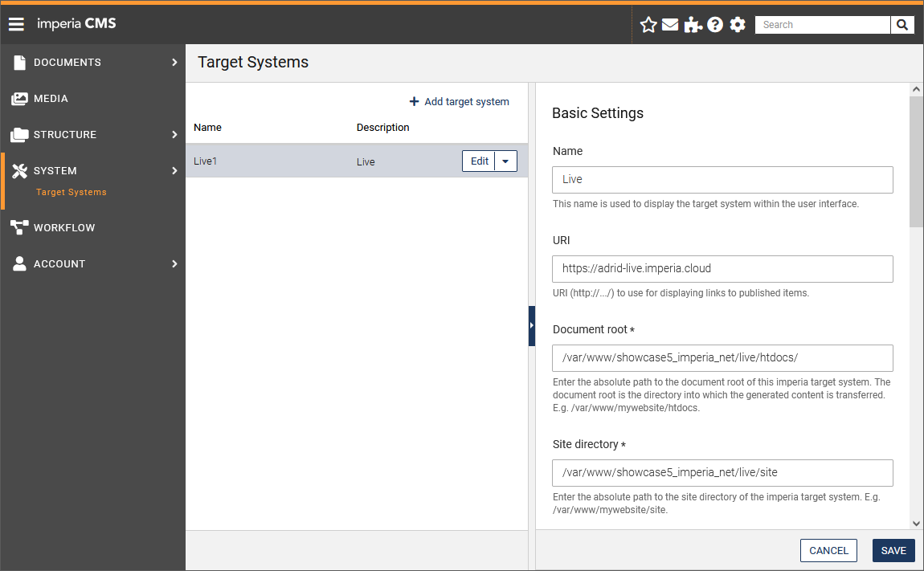This screenshot has width=924, height=571.
Task: Click the Live description cell
Action: [366, 162]
